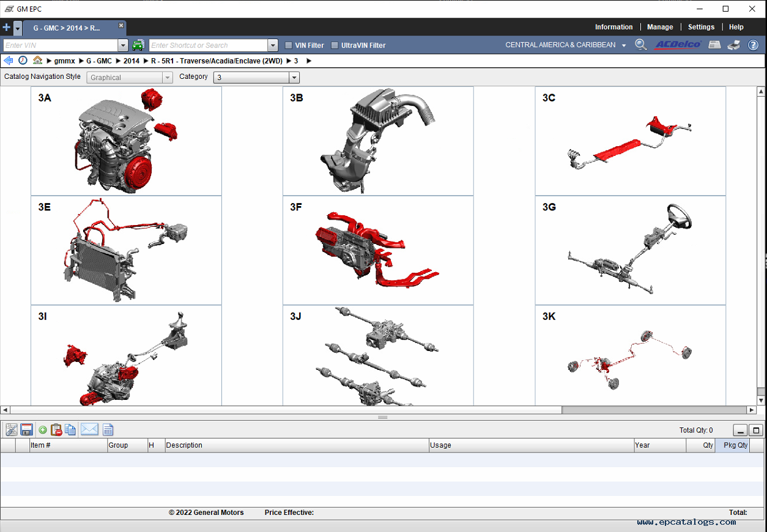Click the 2014 breadcrumb link
The height and width of the screenshot is (532, 767).
132,61
